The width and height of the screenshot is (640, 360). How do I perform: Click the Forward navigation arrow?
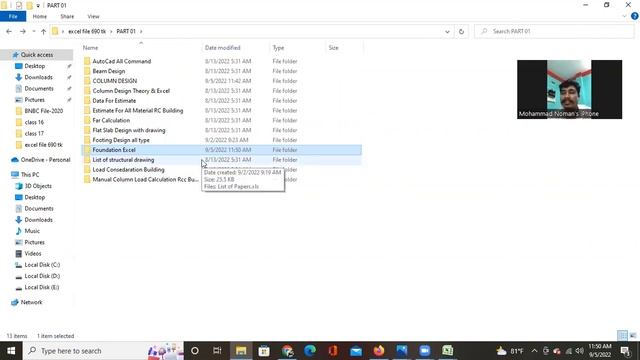tap(22, 31)
